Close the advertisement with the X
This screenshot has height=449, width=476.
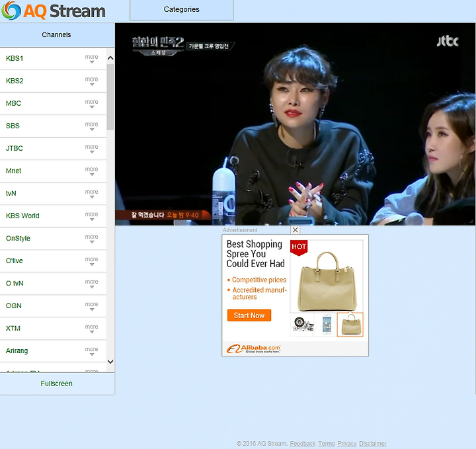[295, 230]
